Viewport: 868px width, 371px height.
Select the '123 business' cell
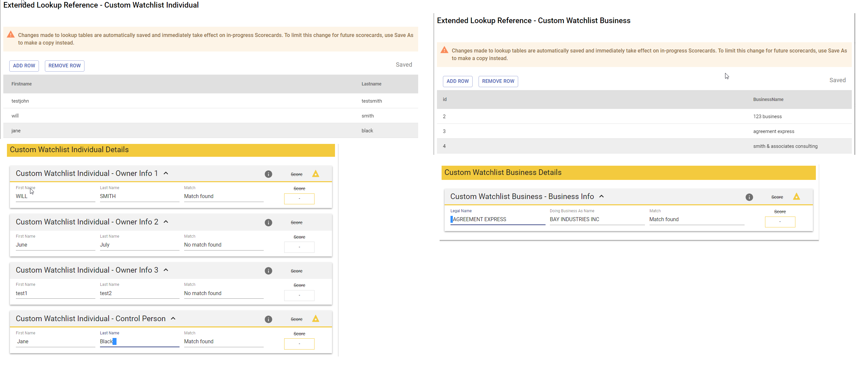767,117
